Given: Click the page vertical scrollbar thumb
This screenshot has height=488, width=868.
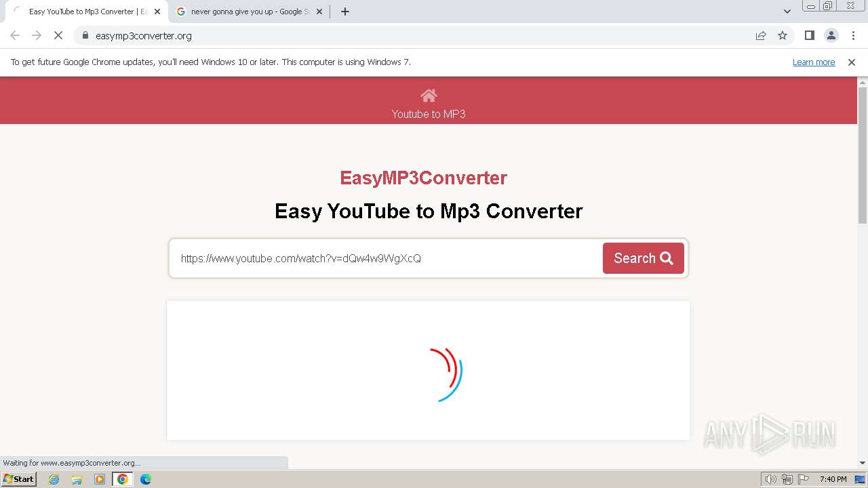Looking at the screenshot, I should 863,155.
